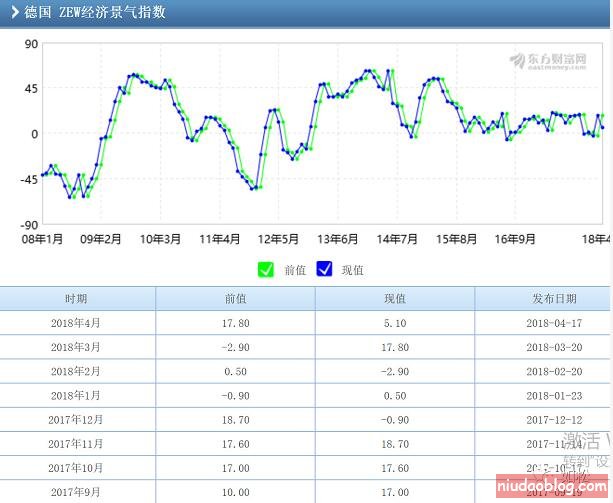This screenshot has width=613, height=503.
Task: Click the release date 2018-03-20
Action: click(554, 347)
